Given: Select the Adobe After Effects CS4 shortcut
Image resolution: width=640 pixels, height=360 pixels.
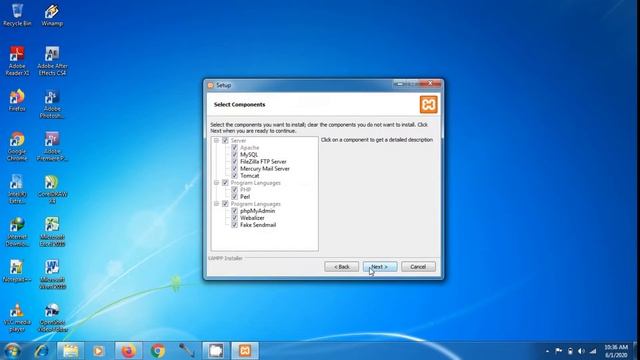Looking at the screenshot, I should pos(52,61).
